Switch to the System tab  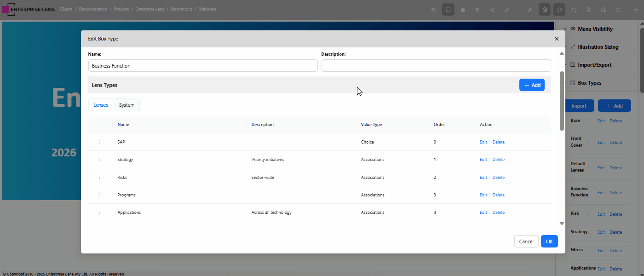click(126, 105)
